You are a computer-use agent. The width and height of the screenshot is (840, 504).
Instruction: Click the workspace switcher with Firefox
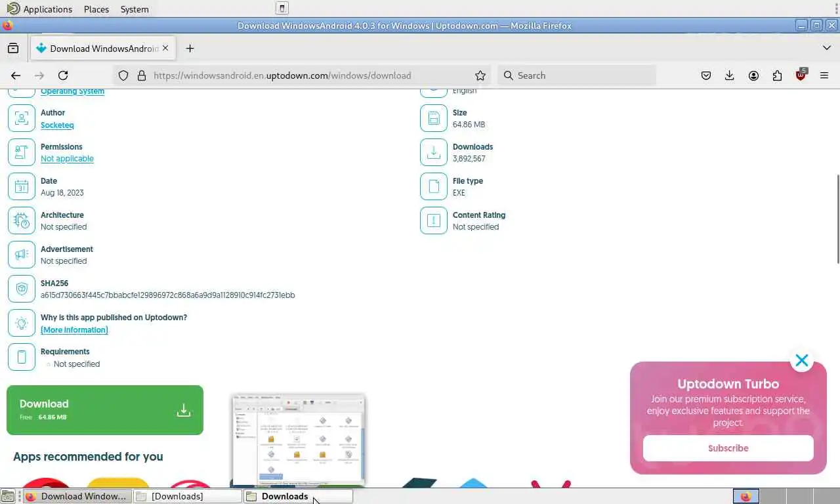click(745, 496)
